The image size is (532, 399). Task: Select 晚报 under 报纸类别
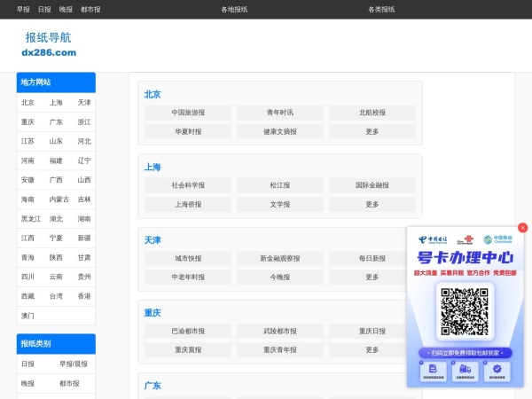click(27, 383)
